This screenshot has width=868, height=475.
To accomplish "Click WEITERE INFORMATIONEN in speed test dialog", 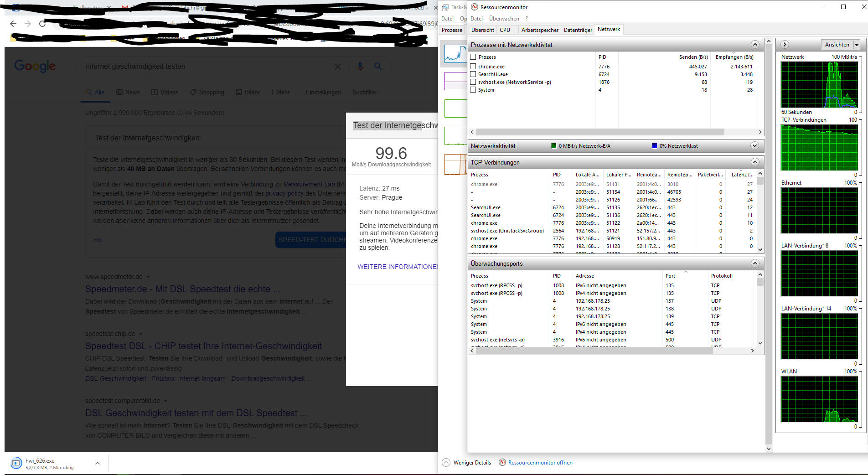I will [x=398, y=267].
